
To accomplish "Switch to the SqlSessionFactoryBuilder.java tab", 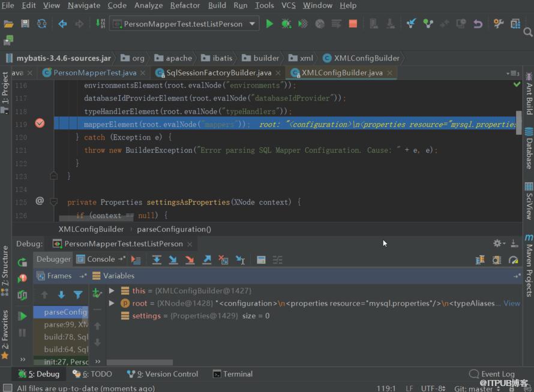I will (x=218, y=73).
